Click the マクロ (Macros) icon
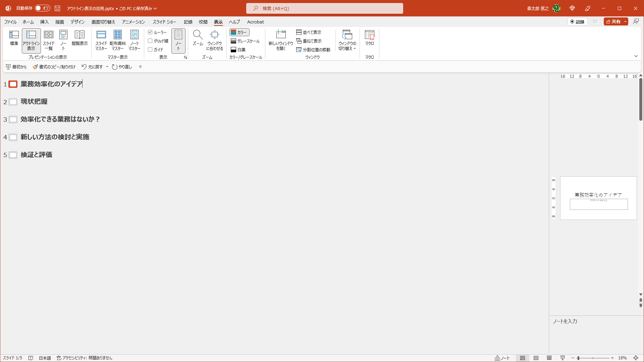644x362 pixels. point(369,35)
